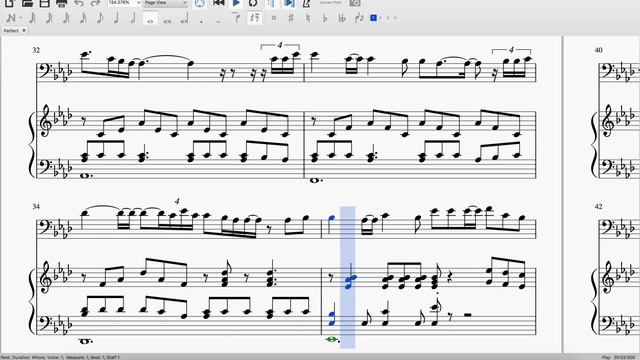Select green whole note in measure 35
Screen dimensions: 640x360
coord(332,339)
